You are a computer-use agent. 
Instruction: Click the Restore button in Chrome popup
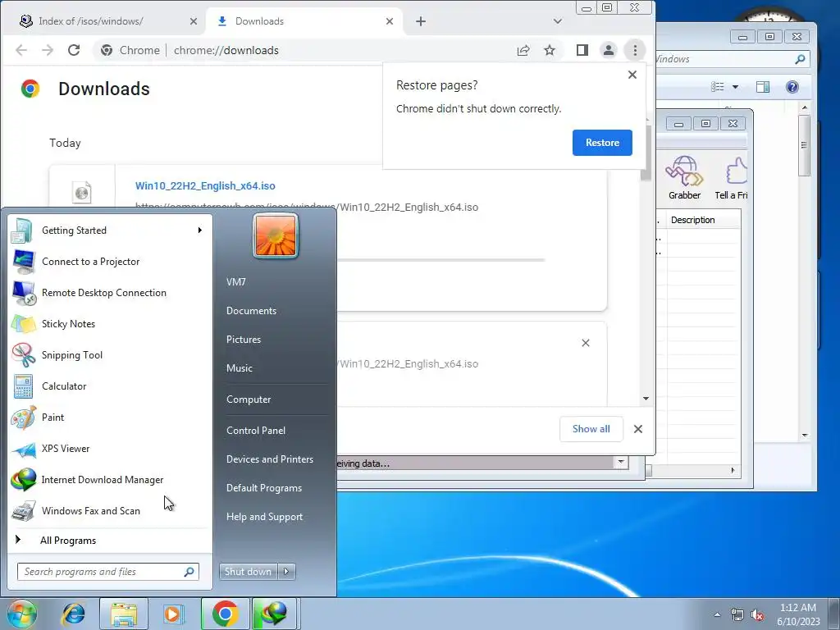(602, 143)
